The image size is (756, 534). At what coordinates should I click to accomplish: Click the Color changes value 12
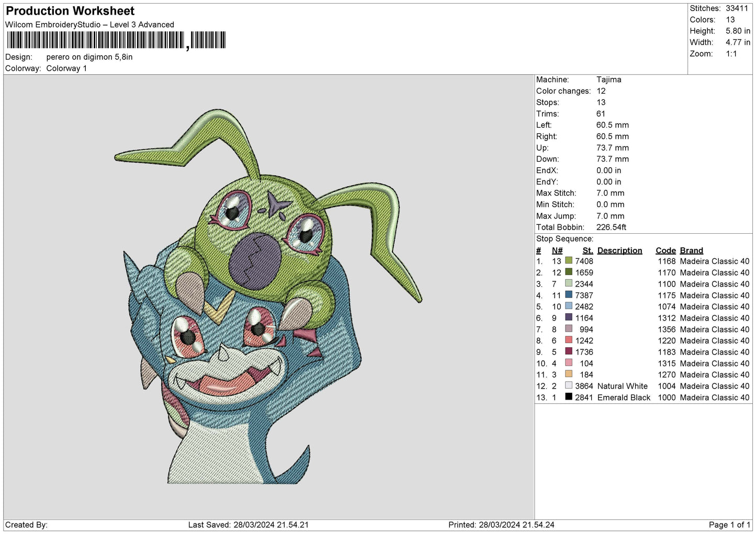pos(601,91)
